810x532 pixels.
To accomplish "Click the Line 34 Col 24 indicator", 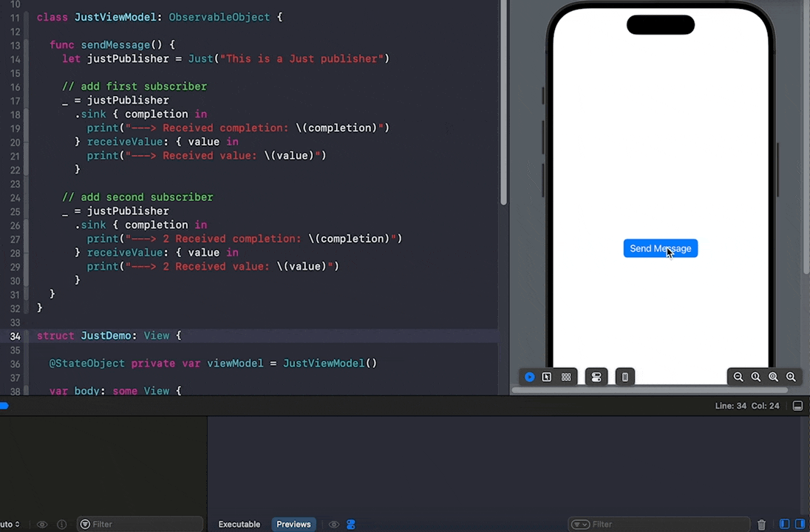I will (x=747, y=406).
